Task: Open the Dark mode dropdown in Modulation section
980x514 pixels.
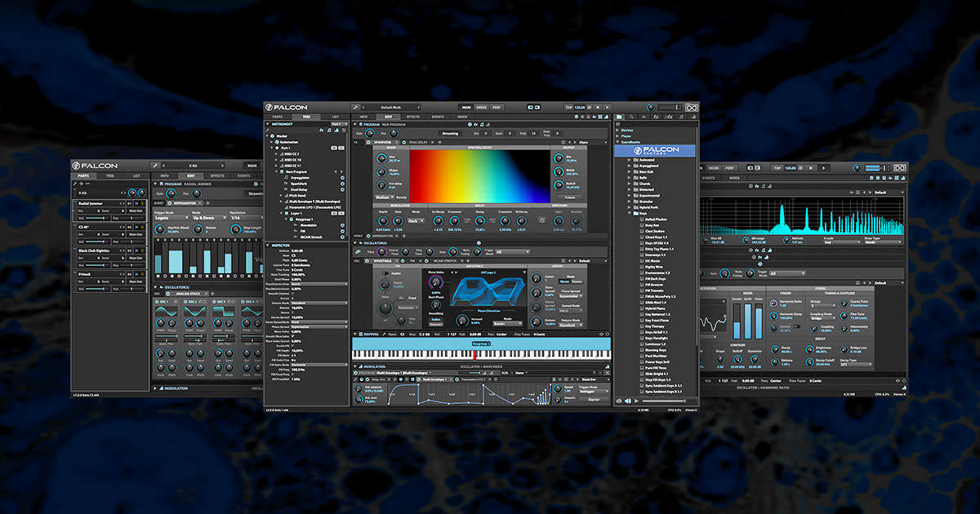Action: coord(416,219)
